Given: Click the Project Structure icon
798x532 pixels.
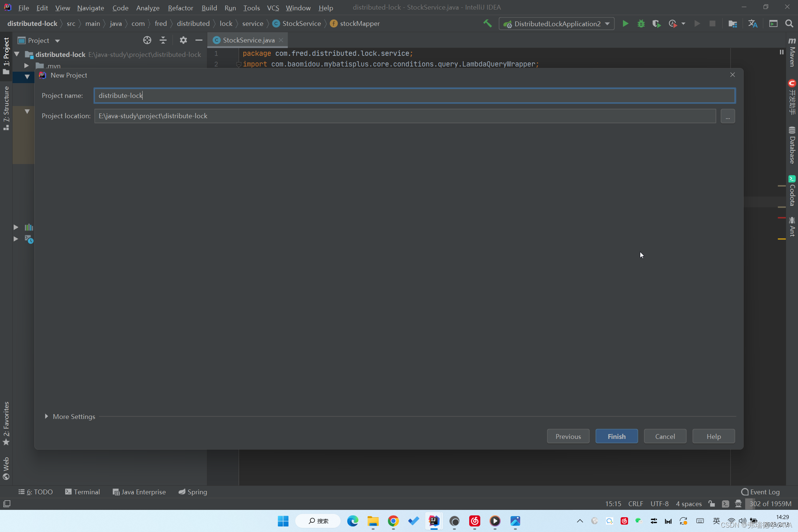Looking at the screenshot, I should pyautogui.click(x=732, y=24).
